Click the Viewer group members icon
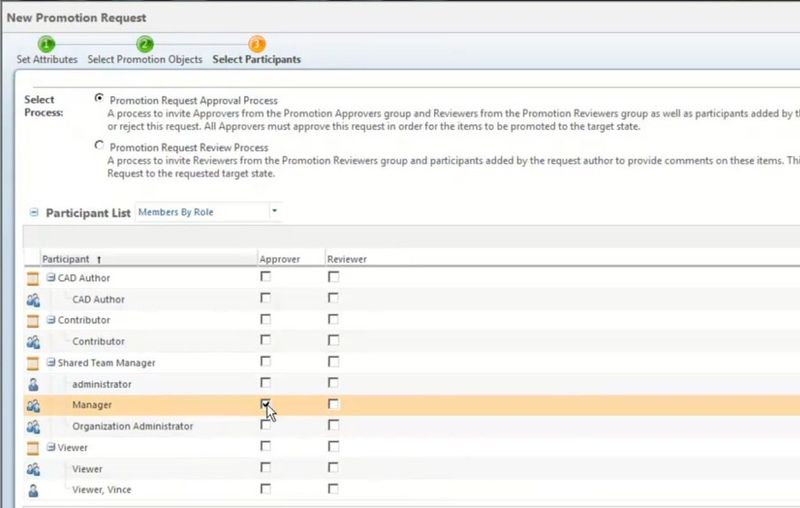This screenshot has height=508, width=800. [x=33, y=469]
